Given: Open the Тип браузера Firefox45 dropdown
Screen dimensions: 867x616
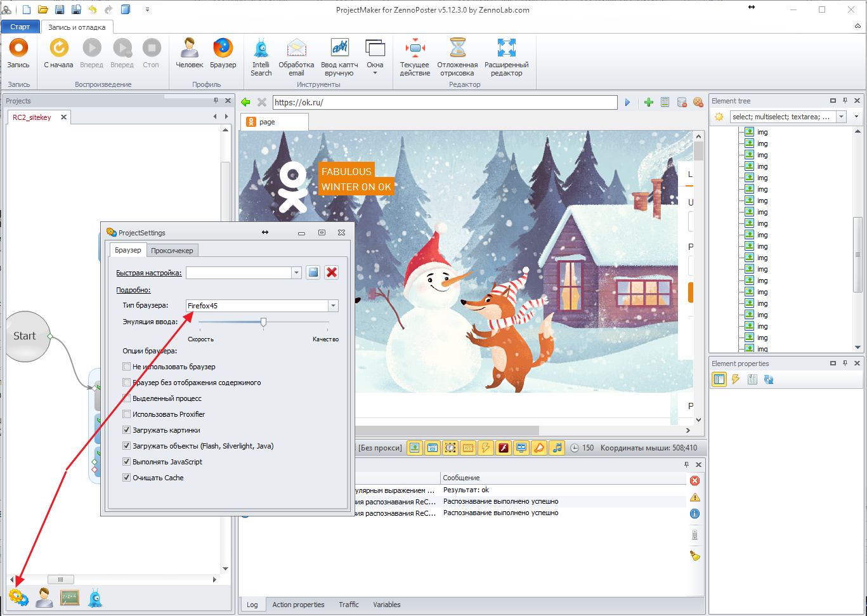Looking at the screenshot, I should point(333,306).
